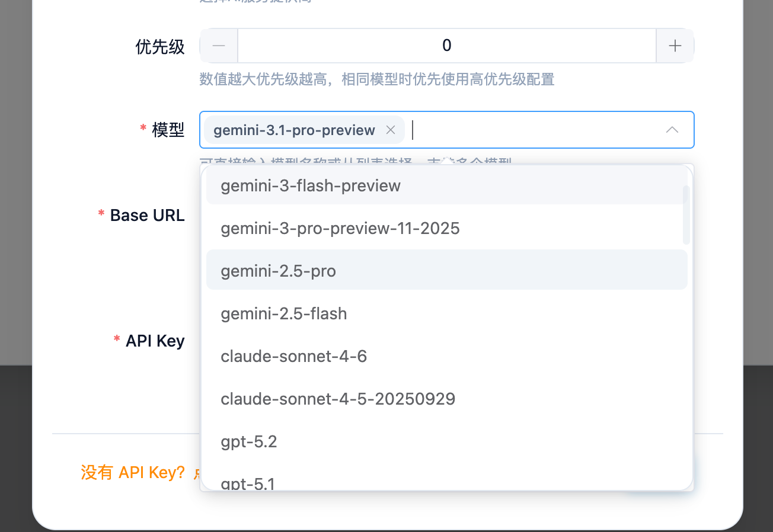Focus the model multi-select text input
The height and width of the screenshot is (532, 773).
[534, 130]
